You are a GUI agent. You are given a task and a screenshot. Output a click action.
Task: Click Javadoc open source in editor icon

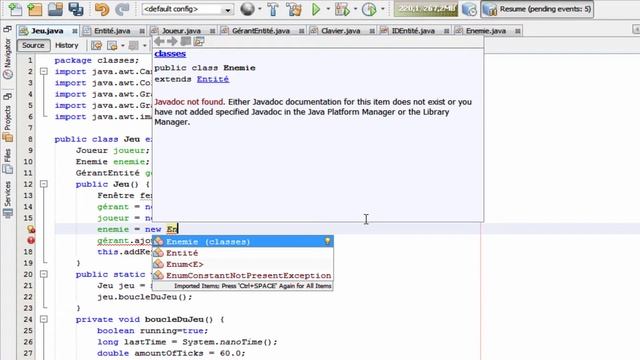(x=199, y=41)
